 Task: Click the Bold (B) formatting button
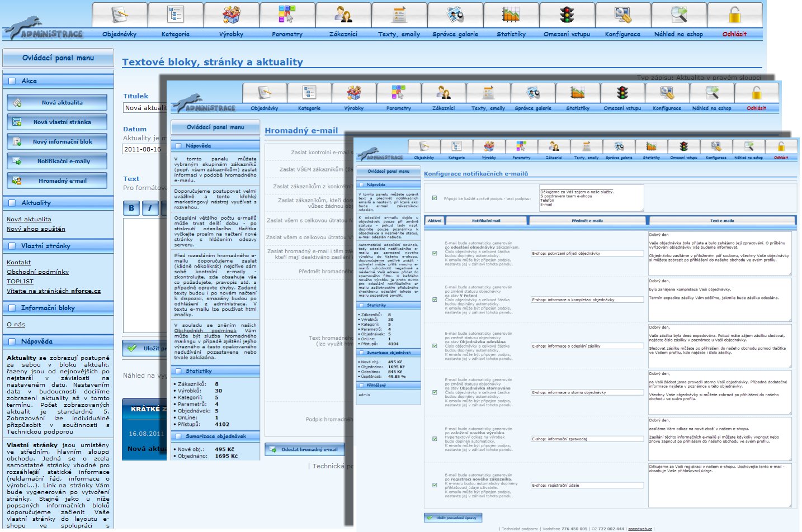[x=131, y=208]
